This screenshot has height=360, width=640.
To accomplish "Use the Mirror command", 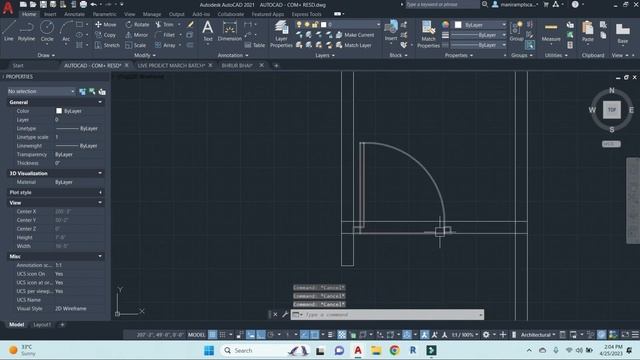I will click(137, 35).
